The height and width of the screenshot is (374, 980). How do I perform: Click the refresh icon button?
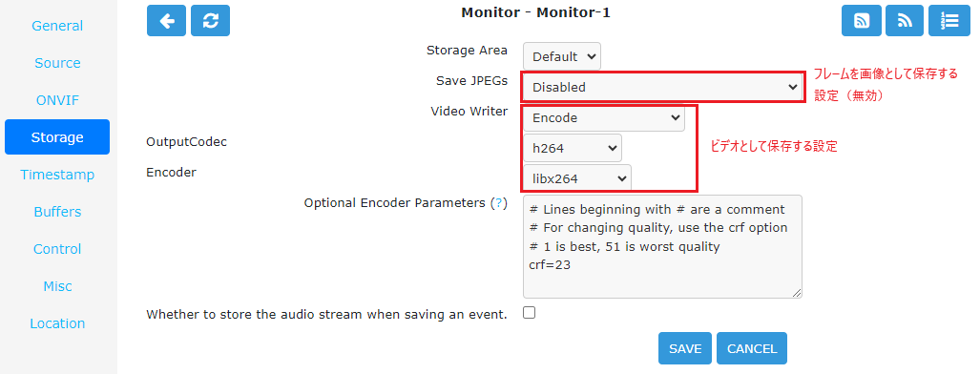point(211,21)
